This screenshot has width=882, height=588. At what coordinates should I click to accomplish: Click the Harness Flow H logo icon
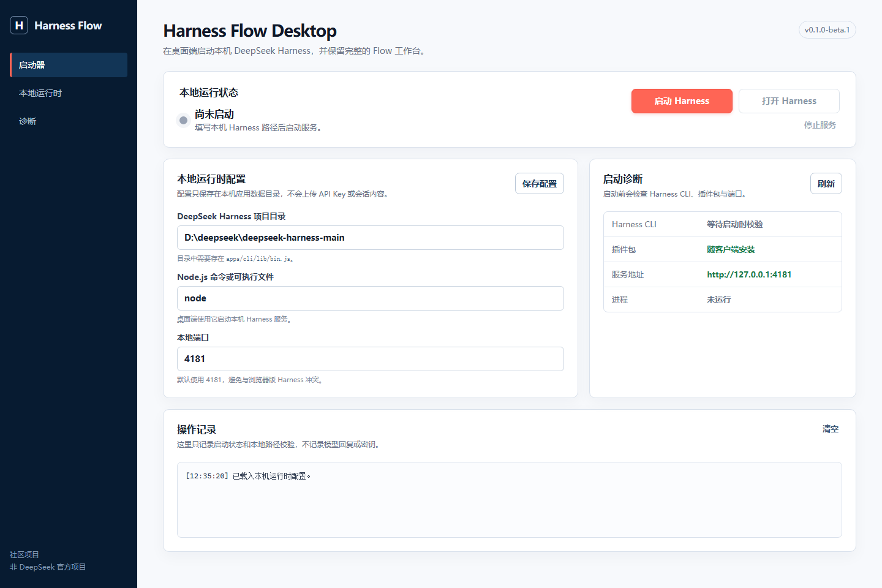coord(19,25)
